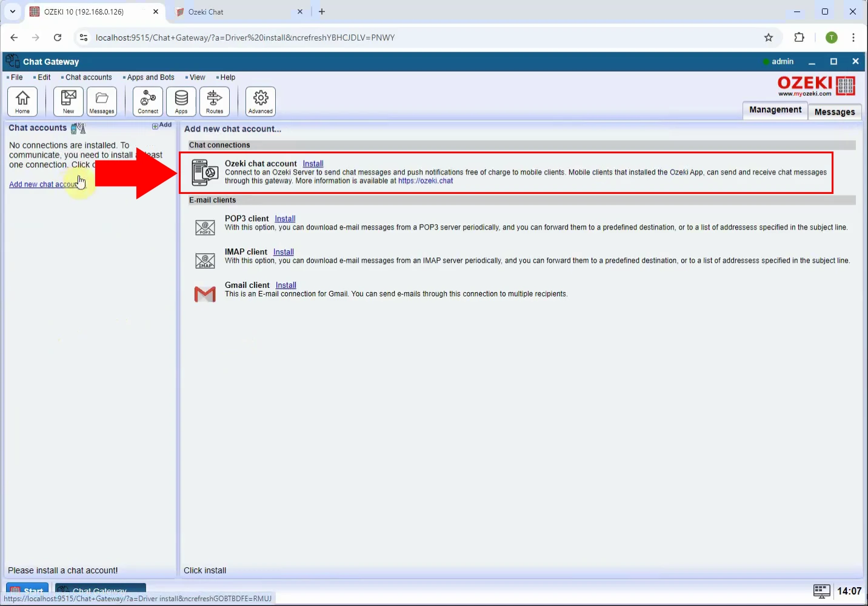Screen dimensions: 868x606
Task: View site information icon in address bar
Action: pyautogui.click(x=84, y=38)
